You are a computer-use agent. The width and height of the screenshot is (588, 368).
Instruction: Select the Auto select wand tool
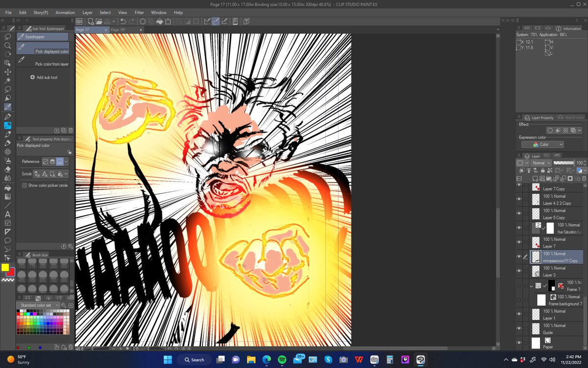(x=8, y=80)
